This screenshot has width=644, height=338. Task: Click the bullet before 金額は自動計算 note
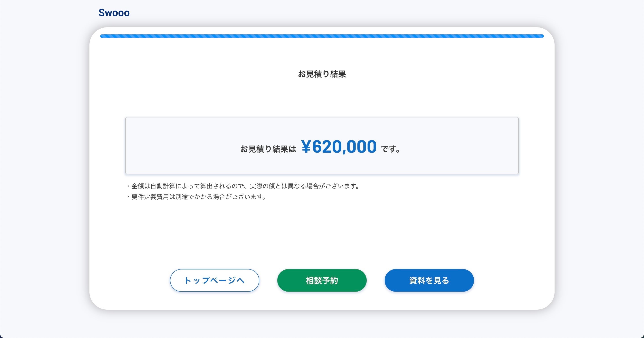click(x=128, y=186)
